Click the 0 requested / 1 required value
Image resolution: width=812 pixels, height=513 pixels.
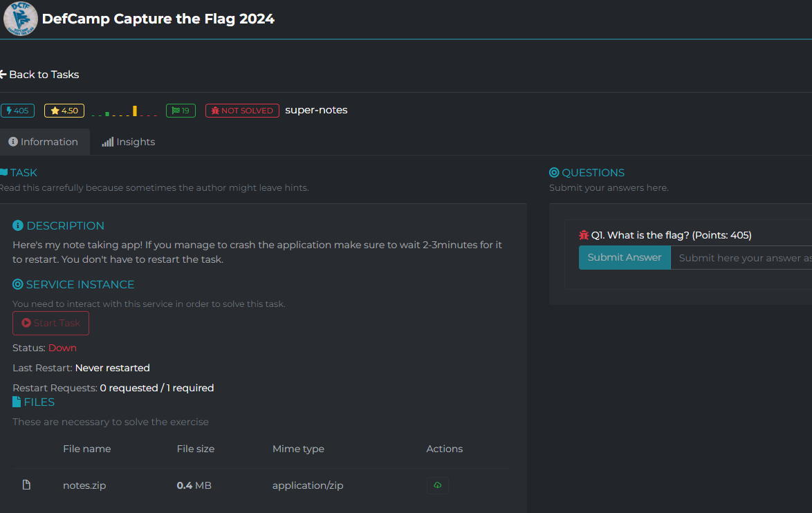coord(157,389)
